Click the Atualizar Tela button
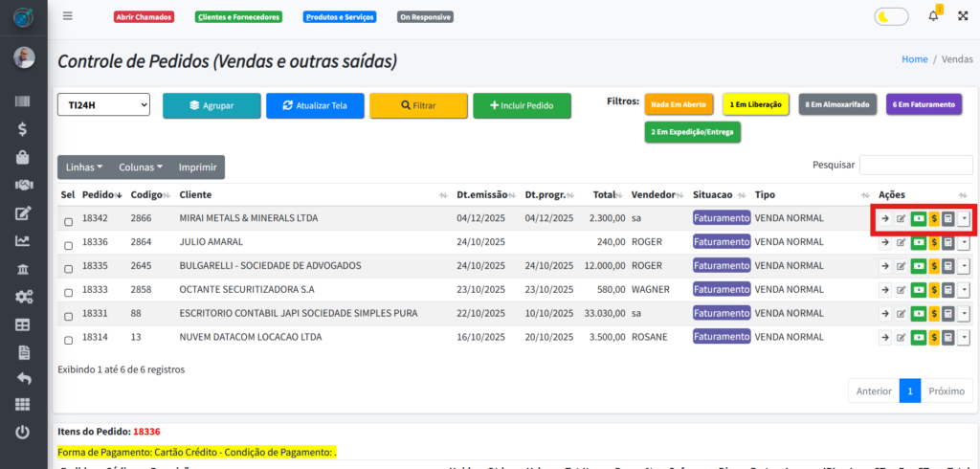 (315, 105)
